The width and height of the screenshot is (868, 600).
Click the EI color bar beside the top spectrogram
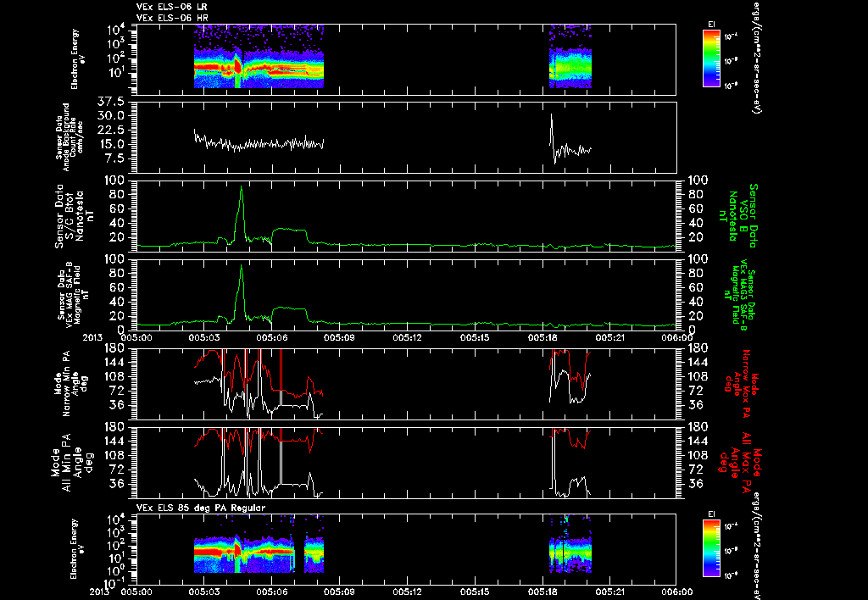click(710, 58)
